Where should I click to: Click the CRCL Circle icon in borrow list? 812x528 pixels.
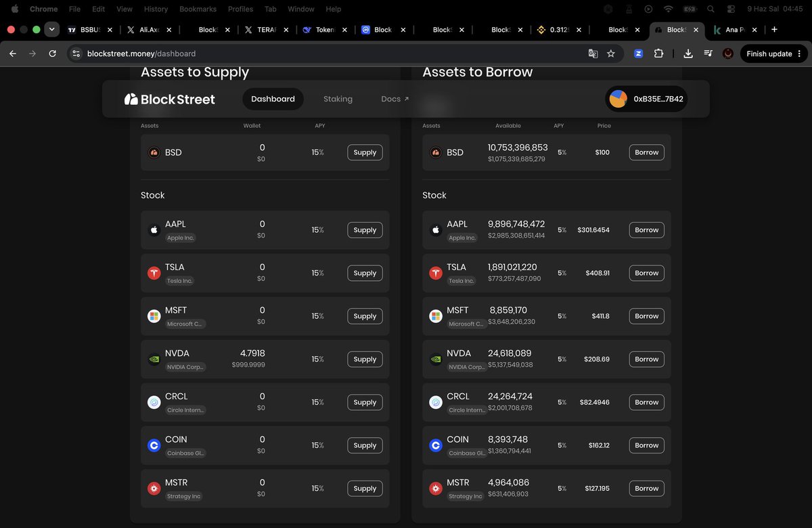[x=436, y=402]
